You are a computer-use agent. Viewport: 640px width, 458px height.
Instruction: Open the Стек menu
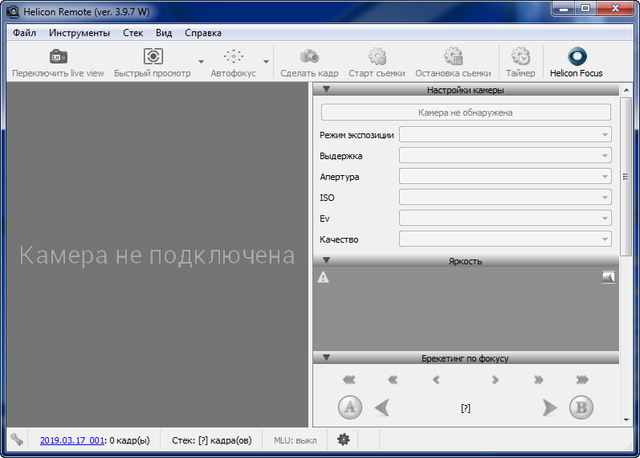133,32
